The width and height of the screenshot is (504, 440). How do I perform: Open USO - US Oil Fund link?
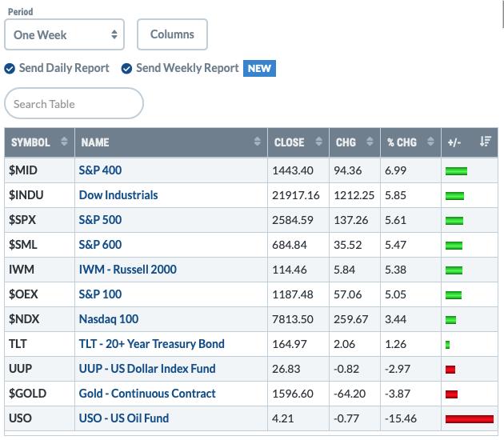[x=124, y=418]
